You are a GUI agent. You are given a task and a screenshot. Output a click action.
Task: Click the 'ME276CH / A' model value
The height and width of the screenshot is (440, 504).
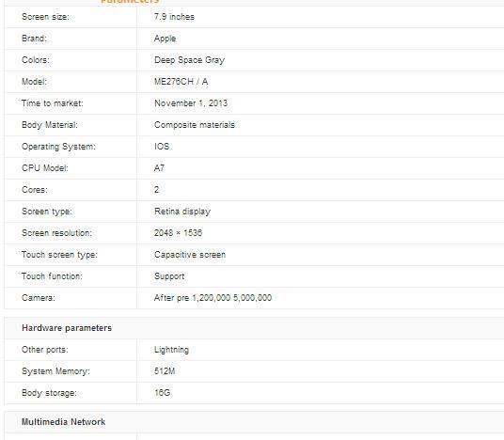tap(181, 82)
